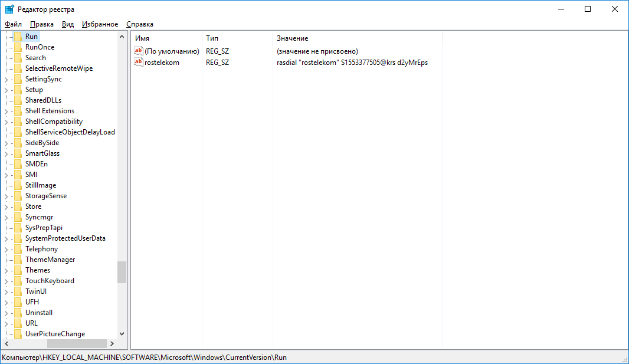
Task: Click the Setup folder icon
Action: pos(18,90)
